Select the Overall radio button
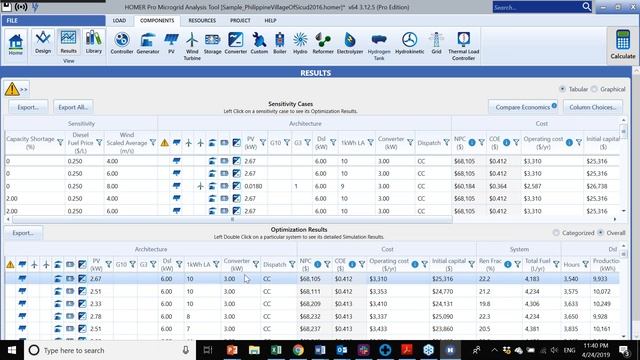The image size is (640, 360). [x=600, y=233]
